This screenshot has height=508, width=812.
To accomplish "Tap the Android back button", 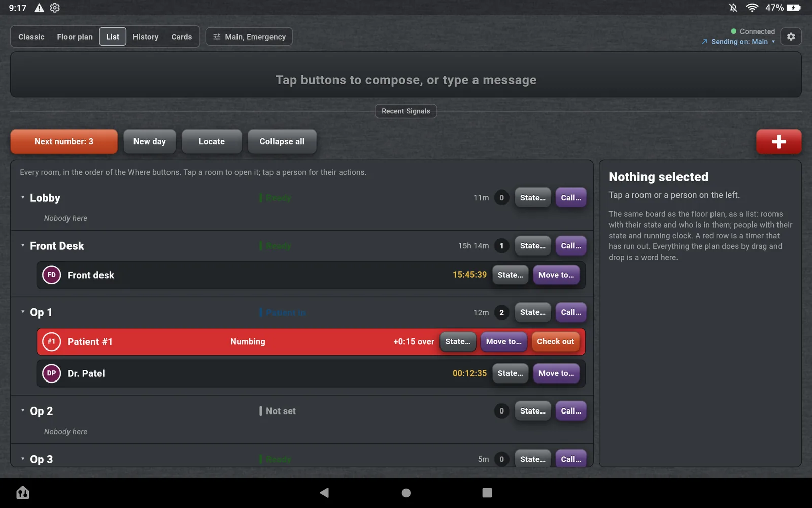I will [324, 492].
